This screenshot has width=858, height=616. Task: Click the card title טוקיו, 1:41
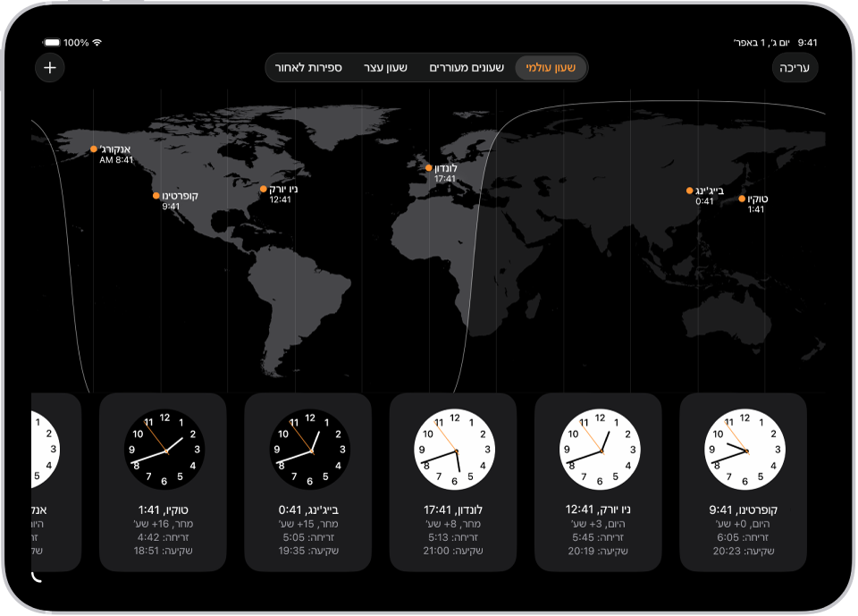(163, 510)
